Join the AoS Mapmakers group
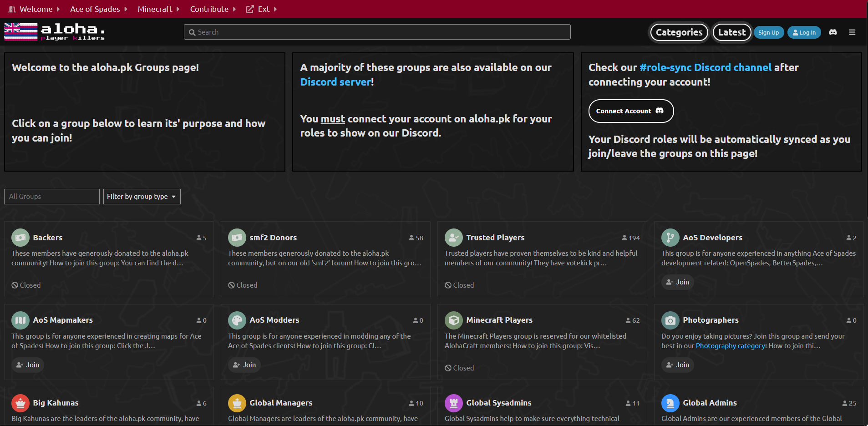 (x=28, y=365)
